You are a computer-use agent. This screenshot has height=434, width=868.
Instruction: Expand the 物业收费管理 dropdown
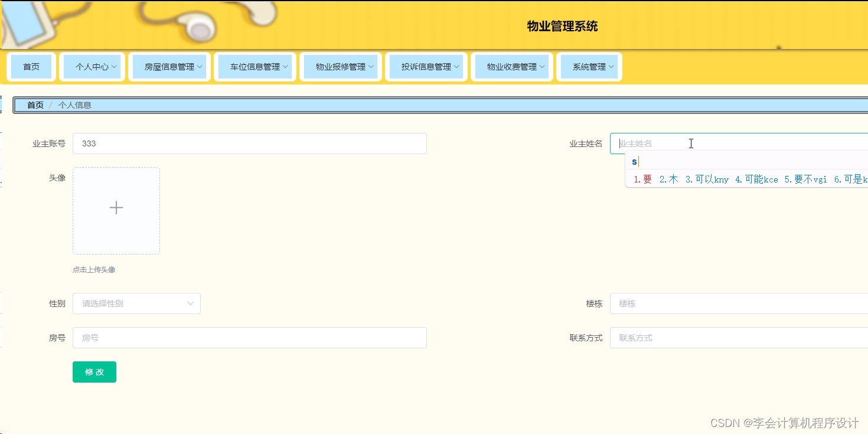click(x=511, y=66)
